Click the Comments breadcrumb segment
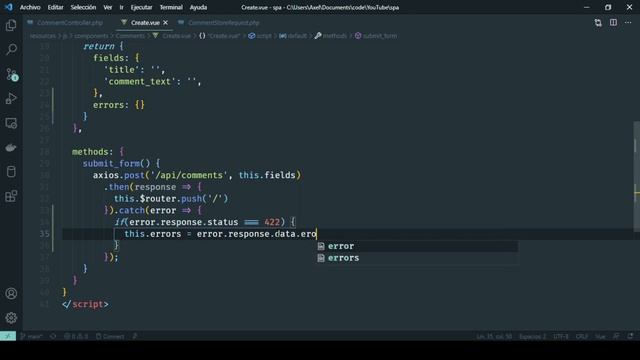Viewport: 640px width, 360px height. point(130,36)
